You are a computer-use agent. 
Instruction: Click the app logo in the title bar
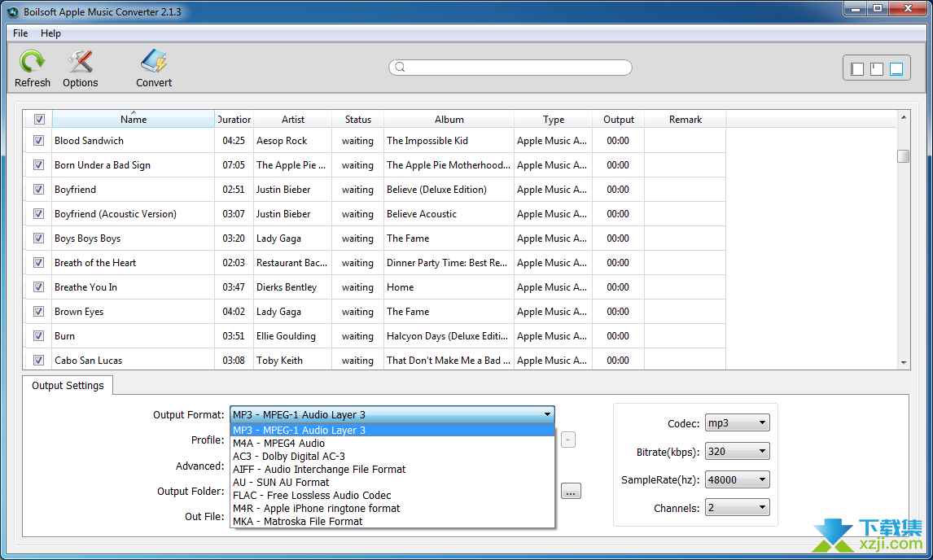(x=12, y=12)
